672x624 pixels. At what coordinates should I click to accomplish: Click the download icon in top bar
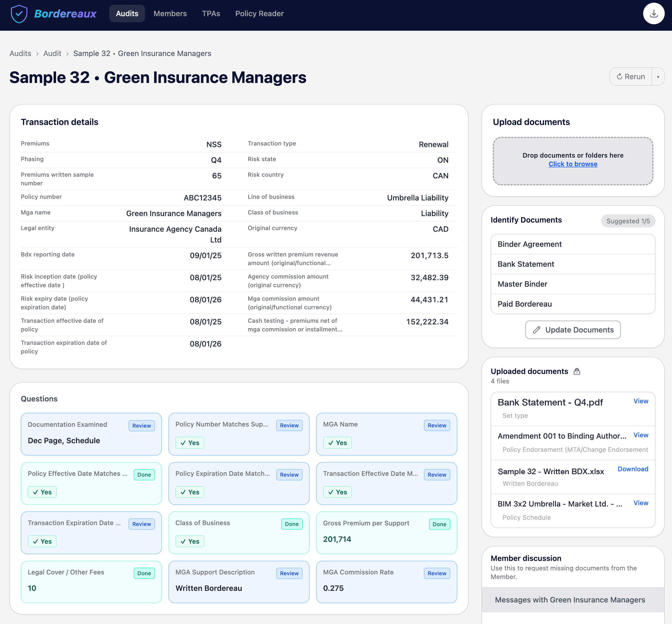pos(653,13)
